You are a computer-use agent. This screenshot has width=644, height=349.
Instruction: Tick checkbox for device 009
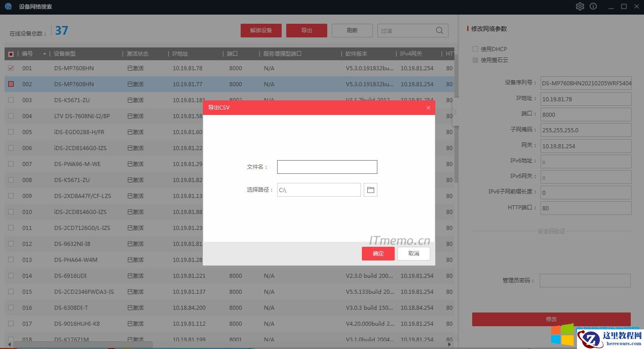11,196
